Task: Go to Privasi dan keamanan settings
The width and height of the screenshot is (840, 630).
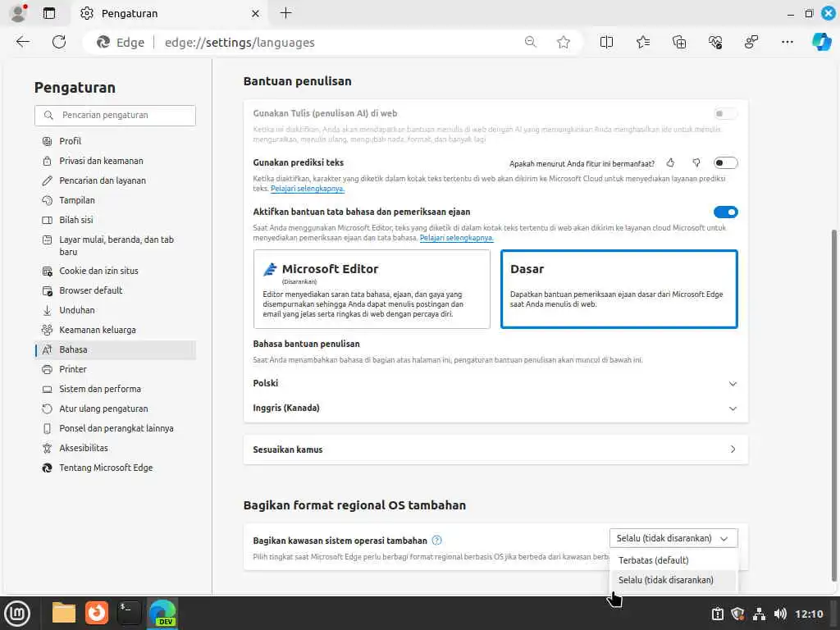Action: (115, 161)
